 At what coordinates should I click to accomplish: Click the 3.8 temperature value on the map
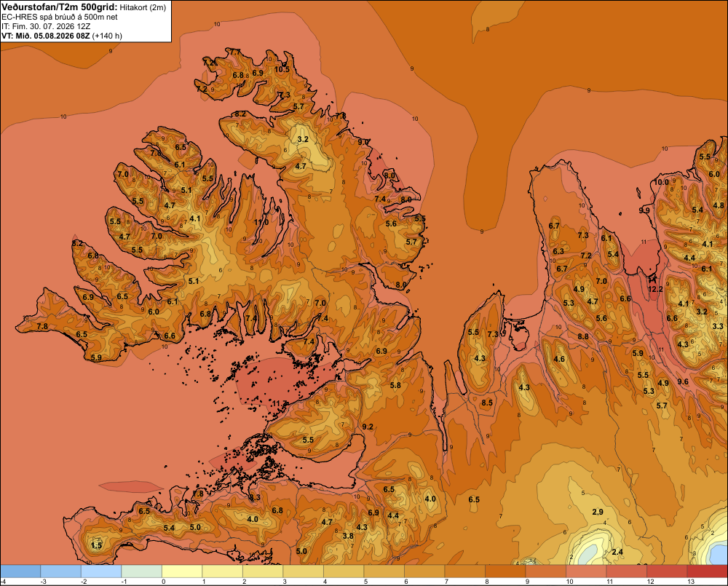click(348, 535)
